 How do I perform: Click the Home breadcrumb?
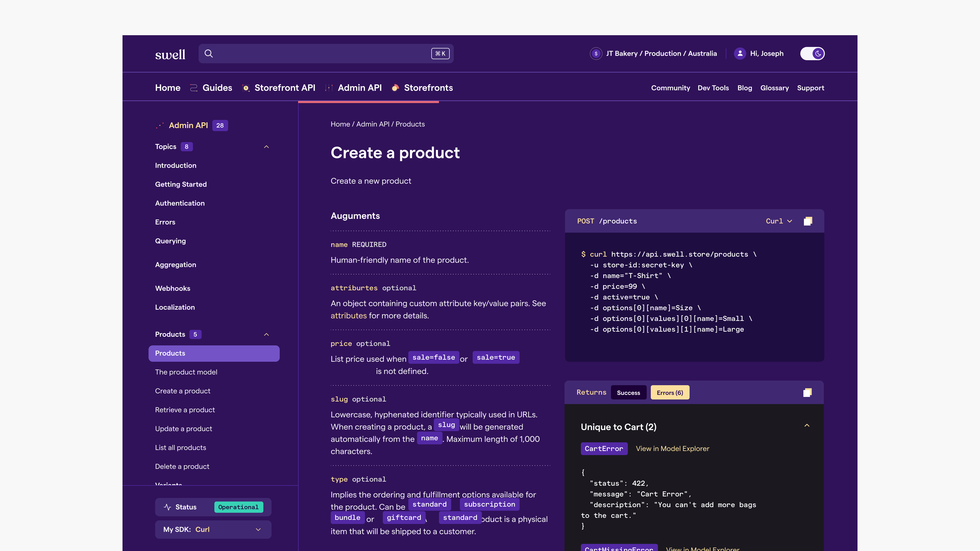[340, 124]
